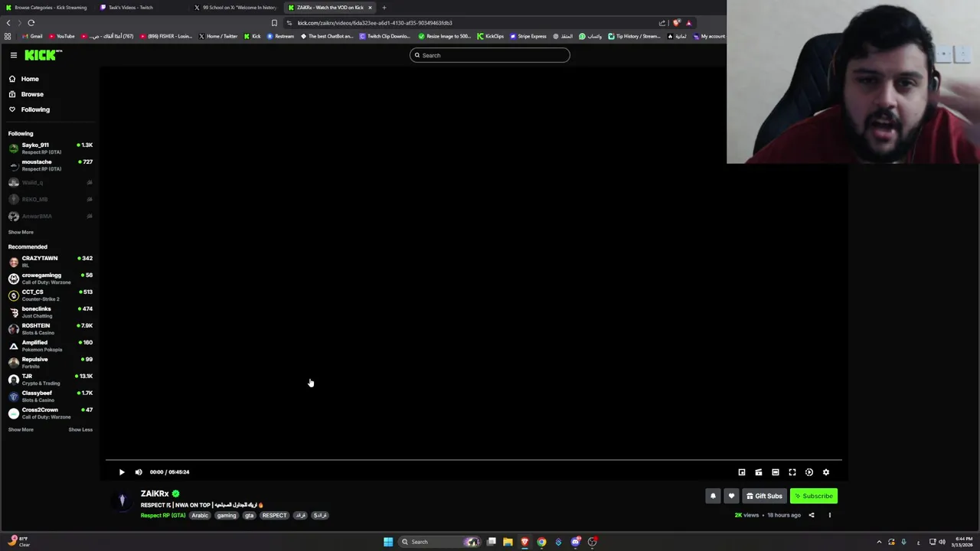Viewport: 980px width, 551px height.
Task: Click the playback speed icon
Action: pyautogui.click(x=809, y=472)
